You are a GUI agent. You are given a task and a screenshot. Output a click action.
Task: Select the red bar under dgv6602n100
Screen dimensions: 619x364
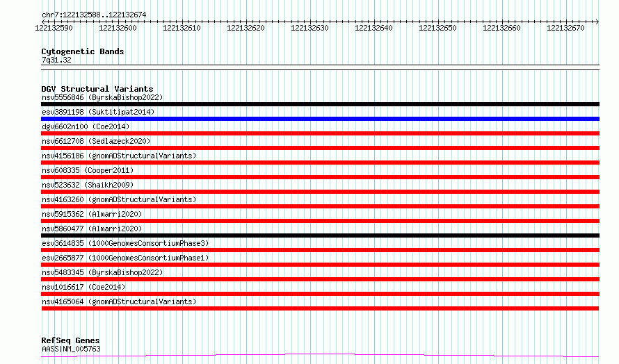pos(320,133)
